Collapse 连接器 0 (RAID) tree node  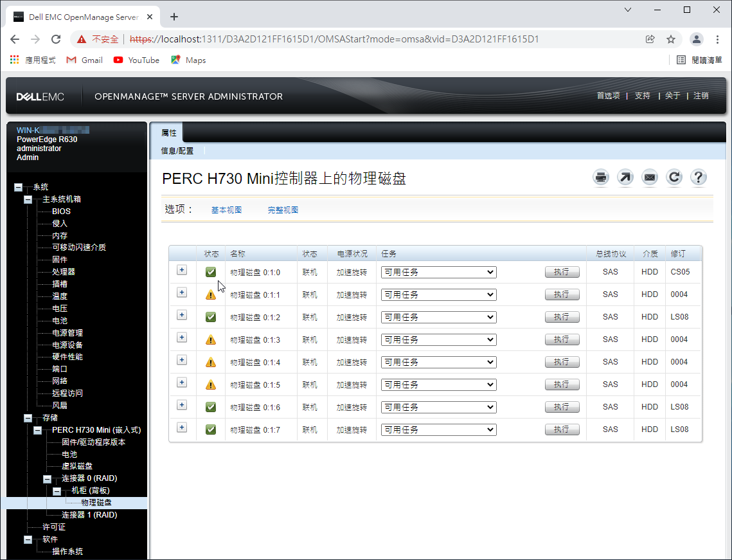coord(47,479)
